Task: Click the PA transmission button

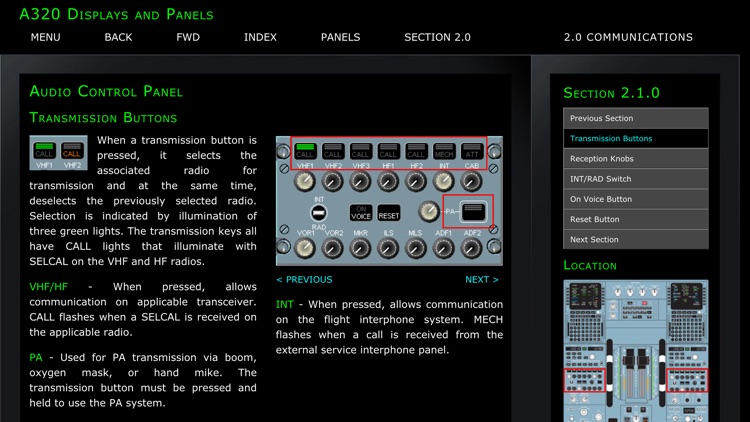Action: (473, 212)
